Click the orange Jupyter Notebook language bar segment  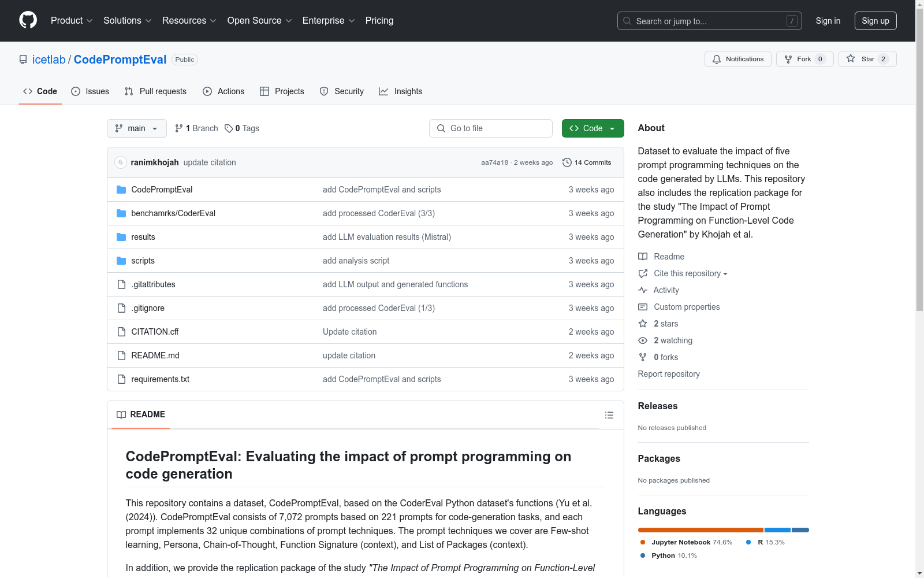click(701, 530)
